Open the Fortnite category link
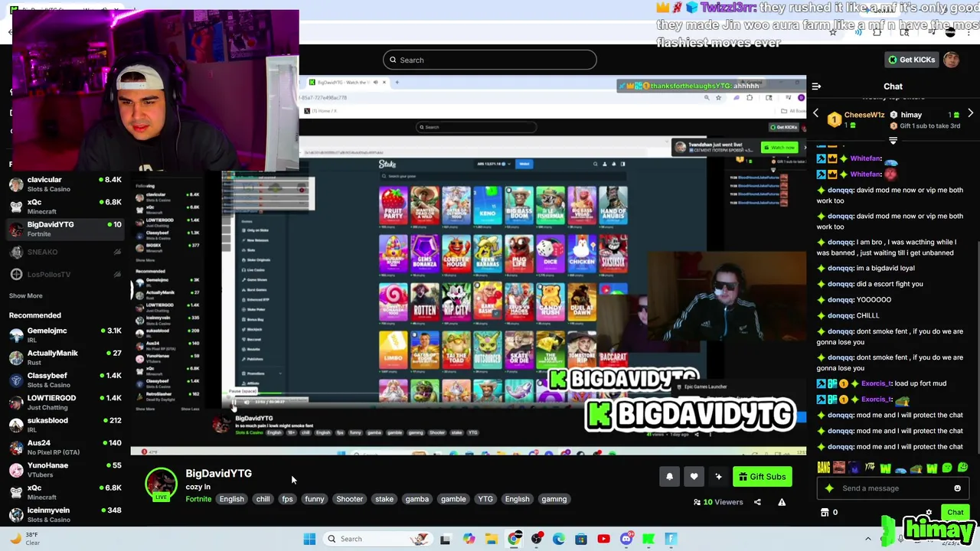Image resolution: width=980 pixels, height=551 pixels. [198, 499]
